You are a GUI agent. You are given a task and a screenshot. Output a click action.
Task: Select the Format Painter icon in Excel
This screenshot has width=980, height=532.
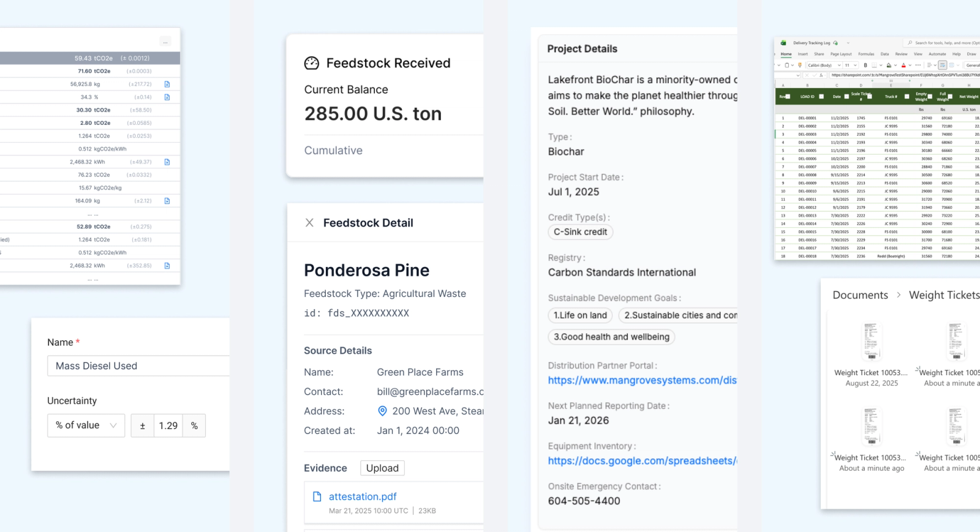[x=800, y=65]
